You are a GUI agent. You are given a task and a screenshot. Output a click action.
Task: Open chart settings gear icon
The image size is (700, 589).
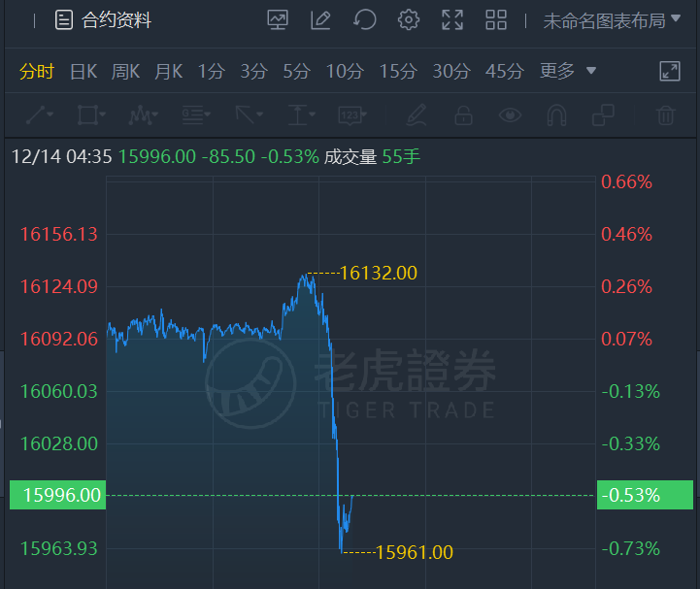409,20
